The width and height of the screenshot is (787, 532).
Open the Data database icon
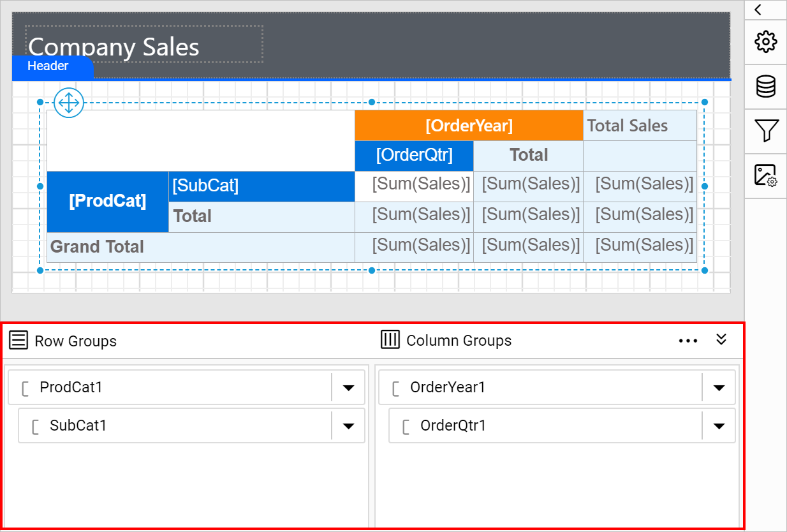pos(765,86)
